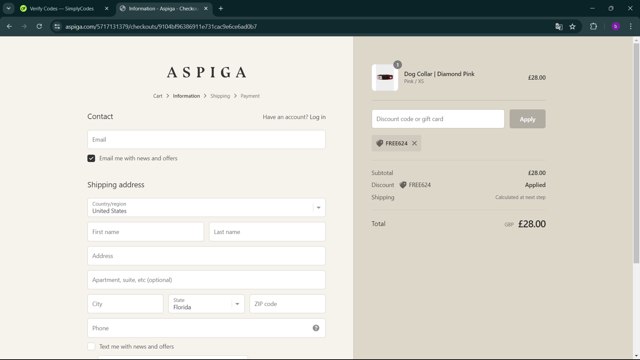The image size is (640, 360).
Task: Click the ZIP code field
Action: pos(287,304)
